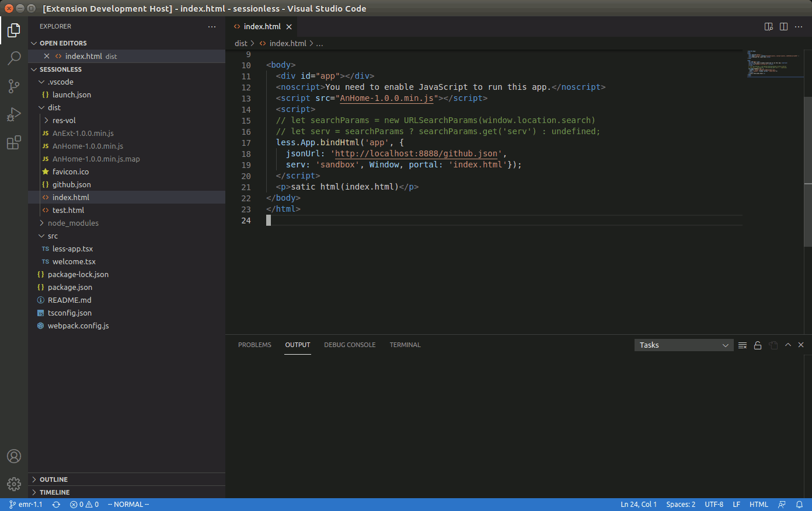812x511 pixels.
Task: Open the Tasks output channel dropdown
Action: point(684,345)
